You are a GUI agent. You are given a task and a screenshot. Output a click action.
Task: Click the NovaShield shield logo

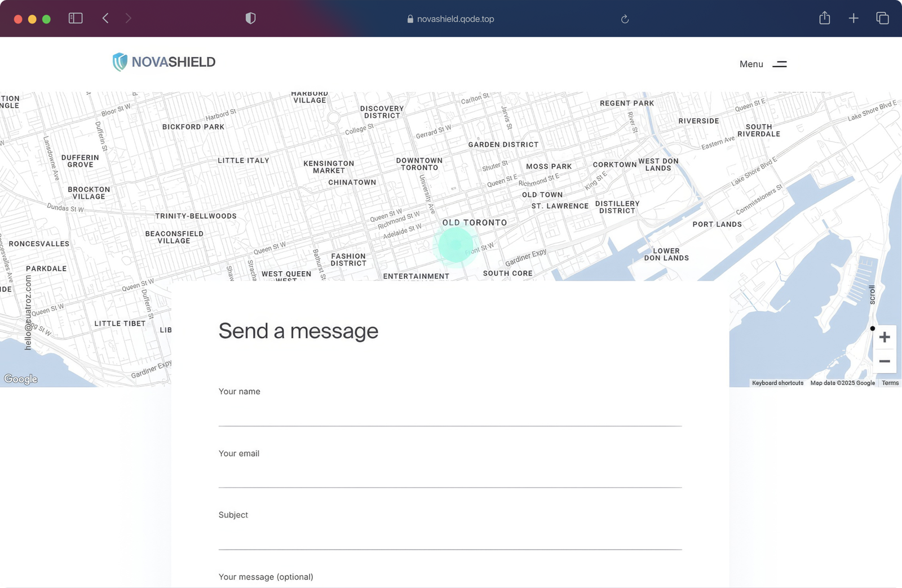point(120,62)
